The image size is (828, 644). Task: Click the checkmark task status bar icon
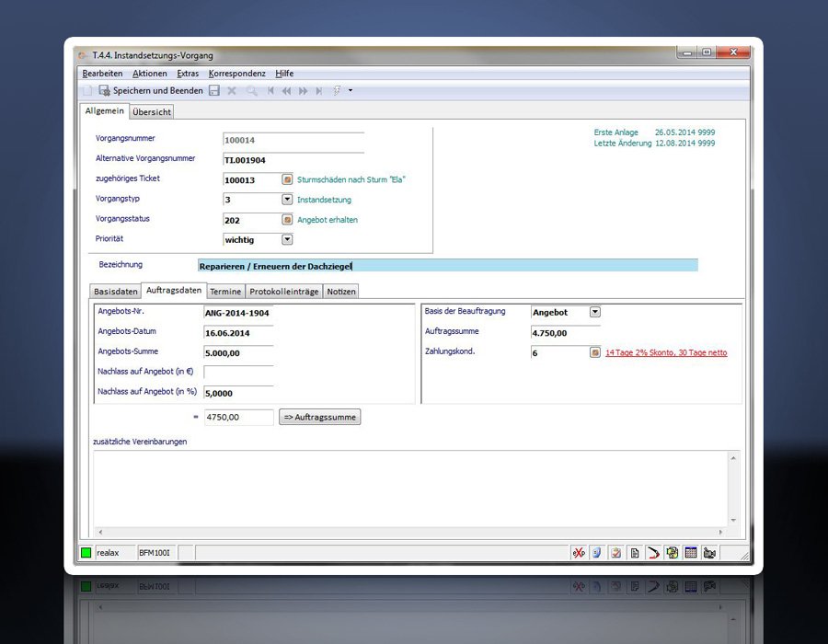[615, 553]
